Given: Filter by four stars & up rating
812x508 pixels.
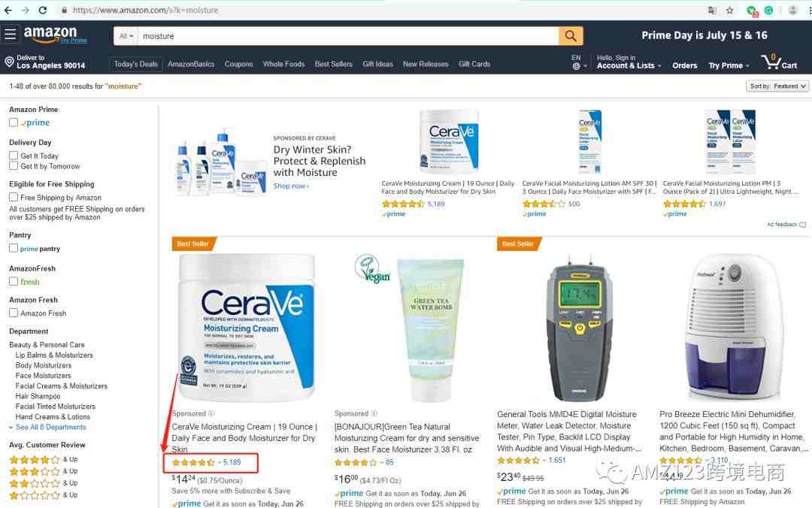Looking at the screenshot, I should [x=44, y=459].
